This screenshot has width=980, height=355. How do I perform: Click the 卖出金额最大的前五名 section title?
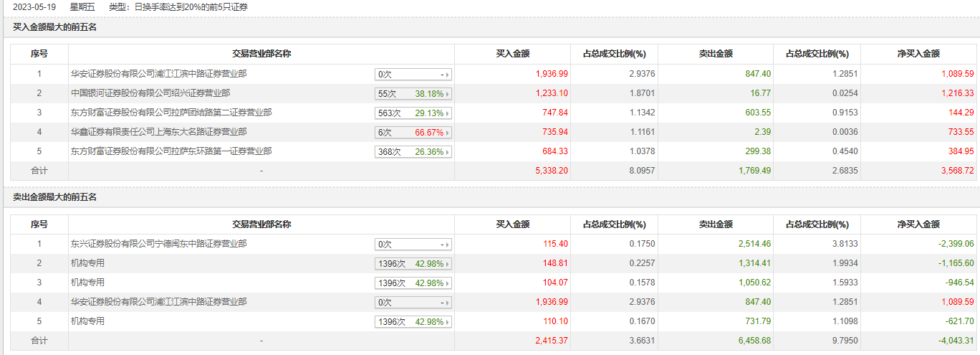[54, 197]
